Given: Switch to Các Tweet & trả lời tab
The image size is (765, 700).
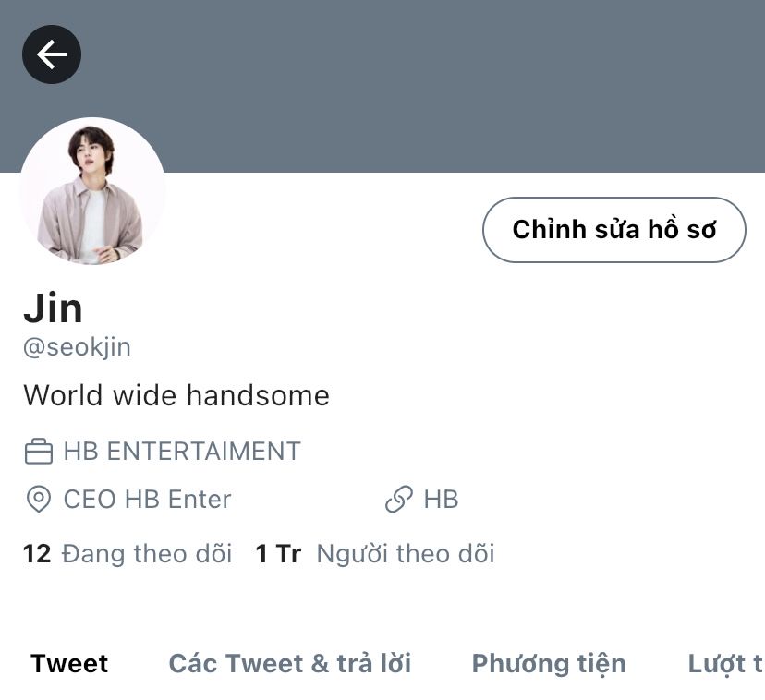Looking at the screenshot, I should pos(290,663).
